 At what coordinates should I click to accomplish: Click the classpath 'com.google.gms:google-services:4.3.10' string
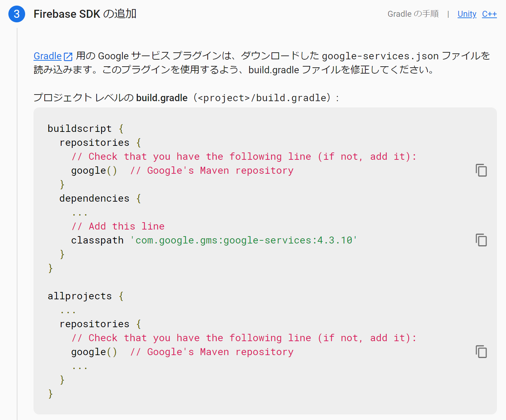pos(244,240)
